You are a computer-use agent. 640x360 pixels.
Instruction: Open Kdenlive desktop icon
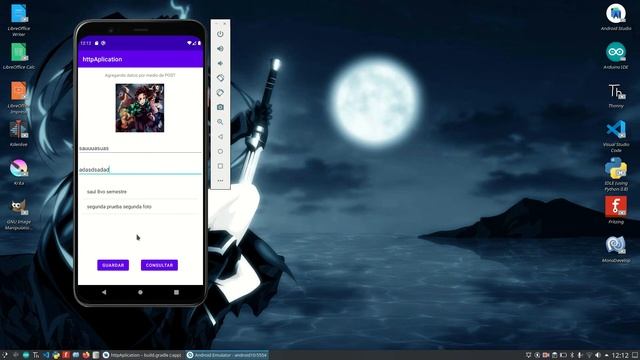tap(19, 133)
